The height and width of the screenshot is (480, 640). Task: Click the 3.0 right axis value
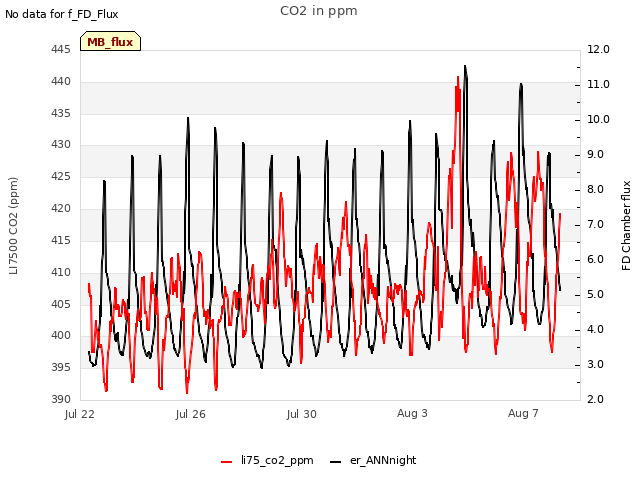595,364
